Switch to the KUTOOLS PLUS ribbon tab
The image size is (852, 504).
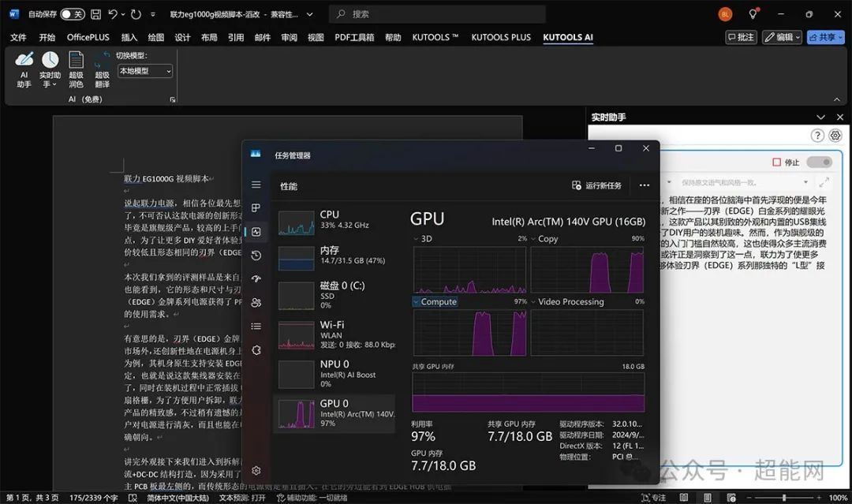coord(501,37)
